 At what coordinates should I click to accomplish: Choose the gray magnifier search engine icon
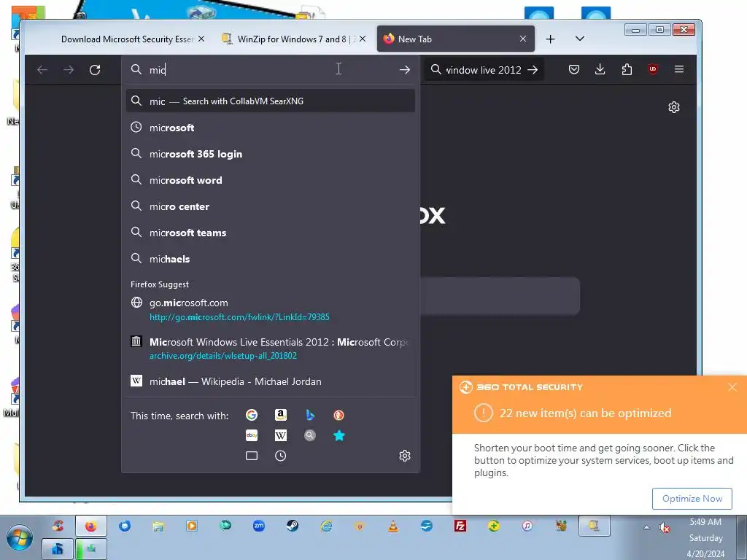309,435
